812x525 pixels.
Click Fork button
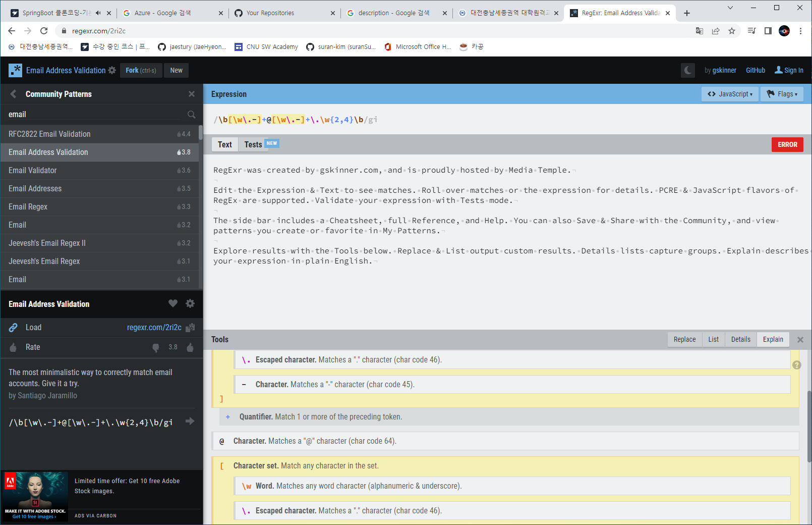click(141, 70)
